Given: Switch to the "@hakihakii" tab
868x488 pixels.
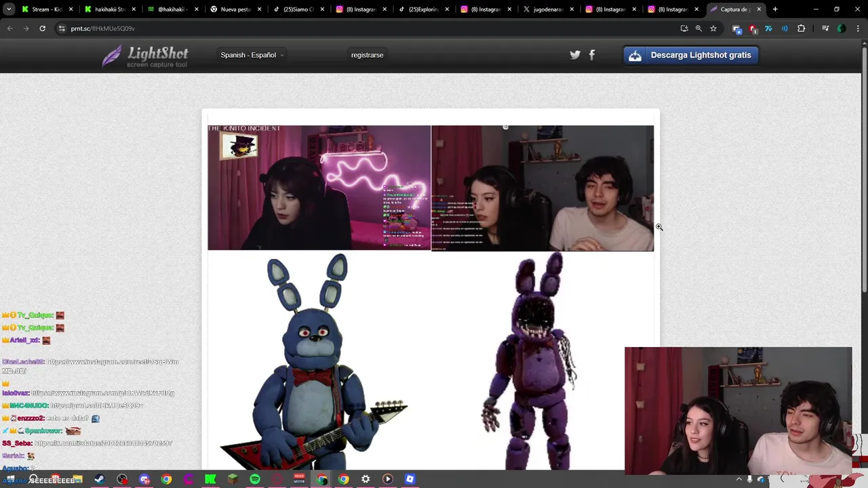Looking at the screenshot, I should [172, 9].
